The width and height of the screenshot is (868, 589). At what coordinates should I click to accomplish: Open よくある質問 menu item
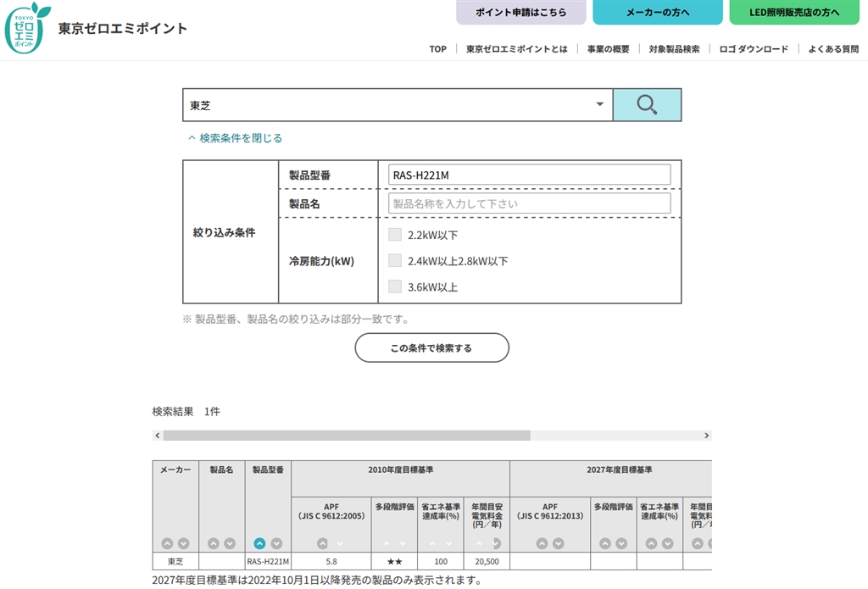click(x=834, y=48)
